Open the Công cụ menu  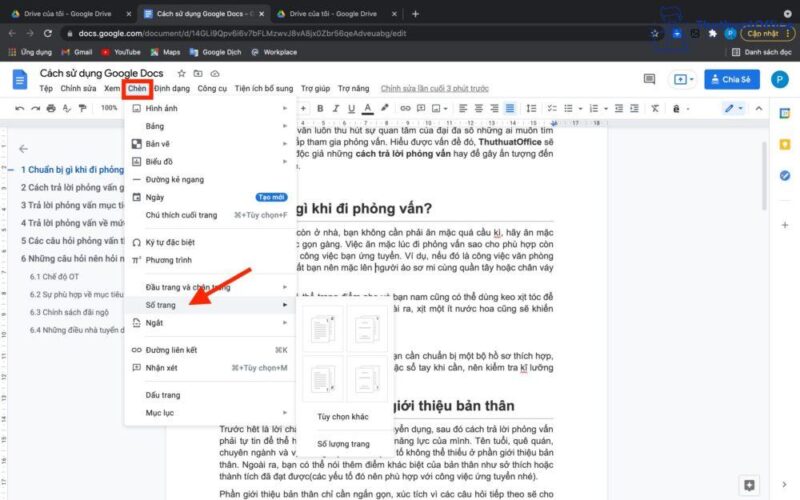coord(212,88)
